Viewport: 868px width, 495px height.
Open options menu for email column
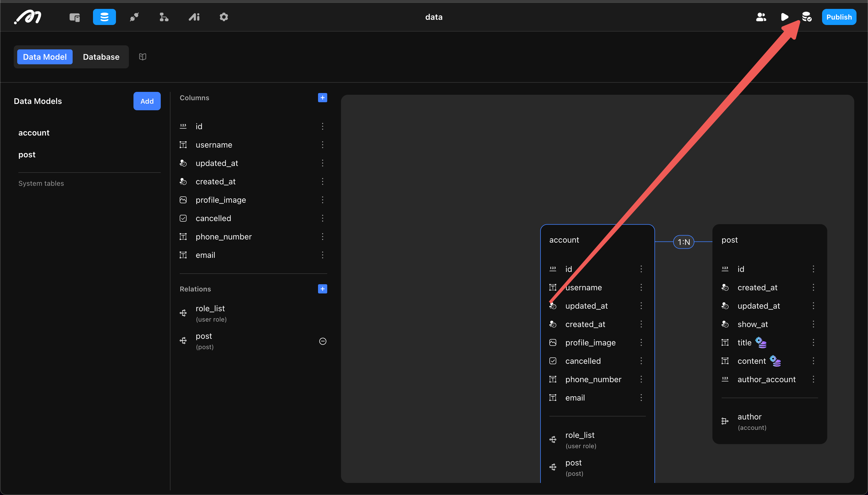(x=323, y=255)
